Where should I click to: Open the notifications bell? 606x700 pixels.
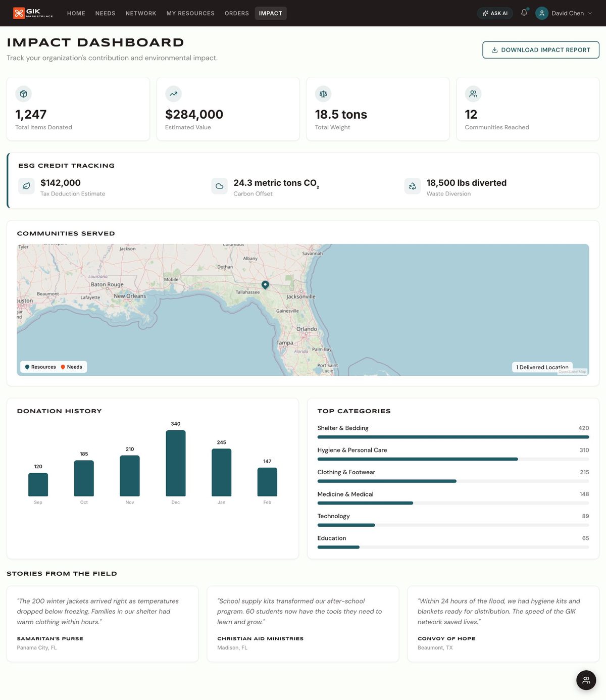[524, 13]
